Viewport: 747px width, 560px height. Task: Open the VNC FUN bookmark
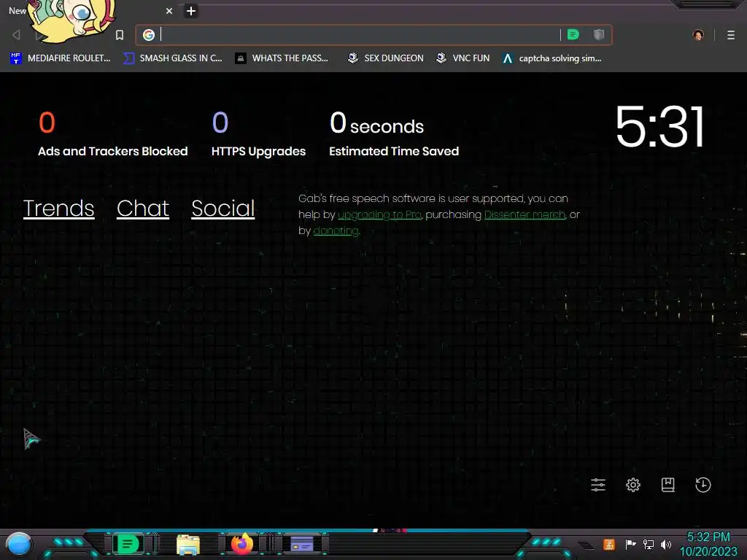click(462, 58)
